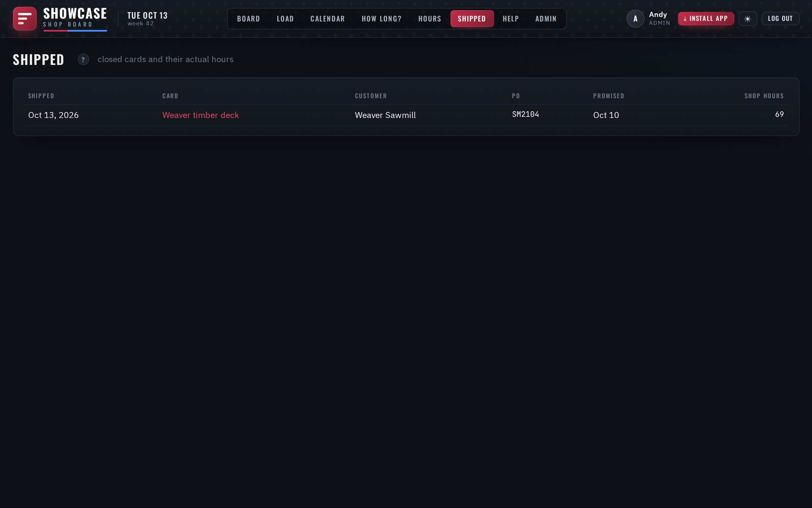Select the 69 shop hours value

point(779,115)
